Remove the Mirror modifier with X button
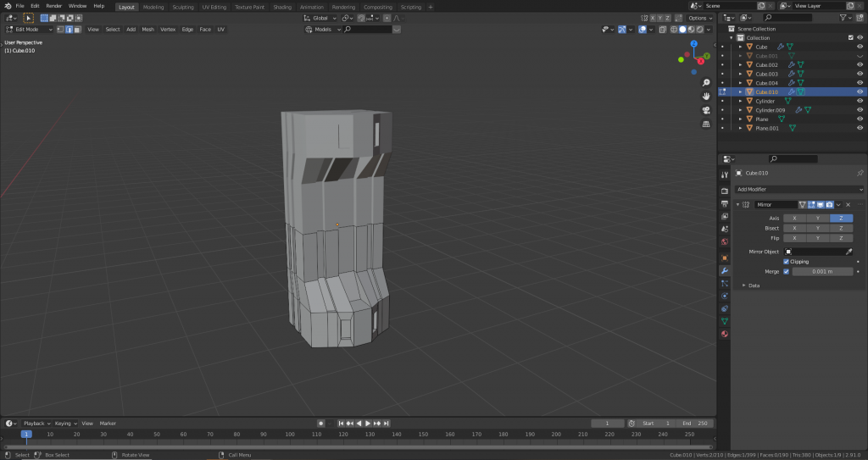 pos(848,205)
